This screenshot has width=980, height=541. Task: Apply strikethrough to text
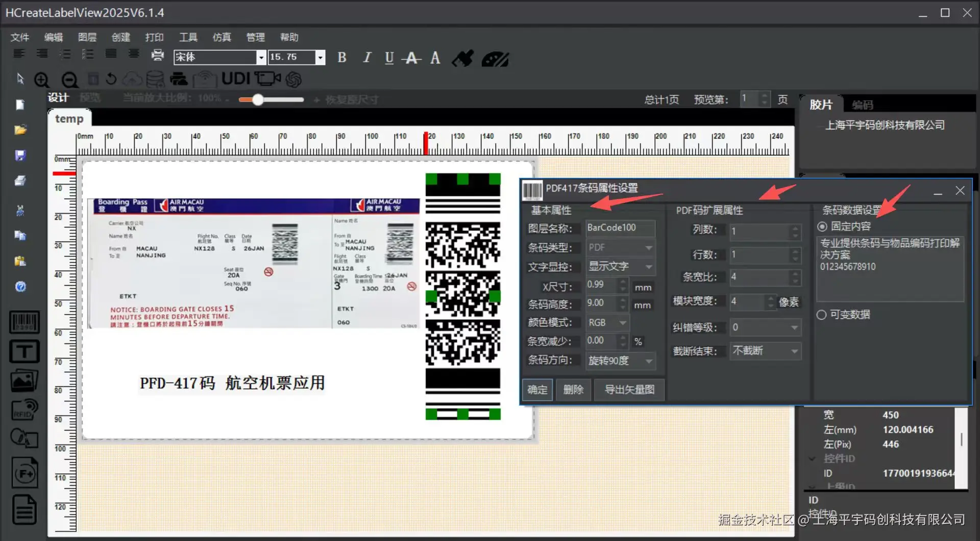411,58
